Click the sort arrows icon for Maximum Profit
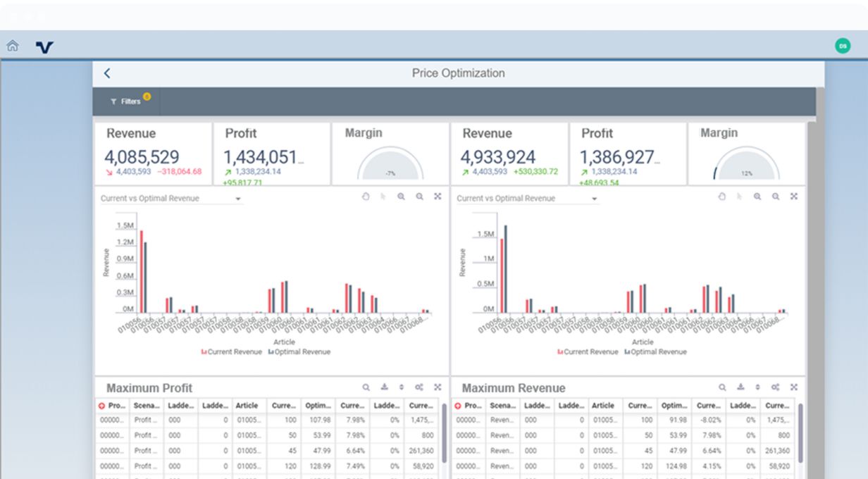Image resolution: width=868 pixels, height=479 pixels. tap(402, 387)
